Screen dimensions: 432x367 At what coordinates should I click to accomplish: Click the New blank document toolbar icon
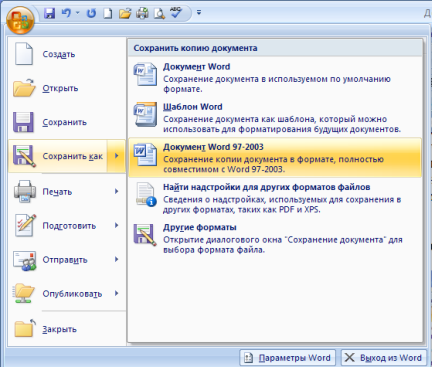click(x=108, y=13)
